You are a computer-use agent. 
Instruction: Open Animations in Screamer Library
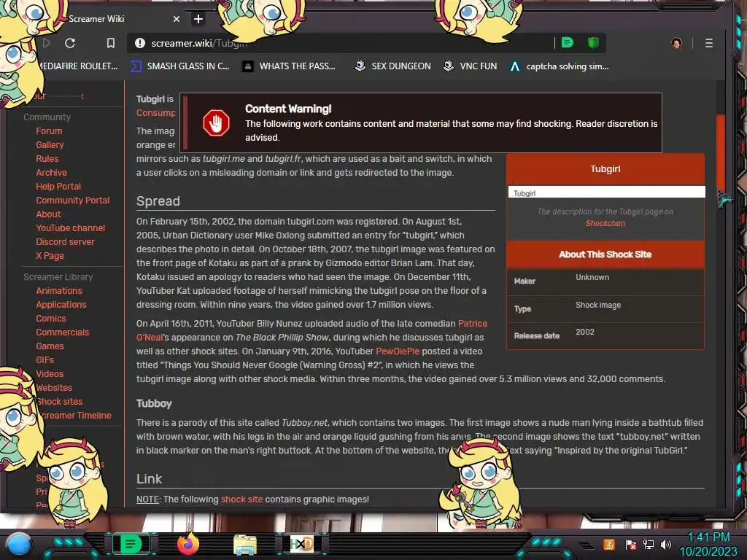tap(59, 290)
